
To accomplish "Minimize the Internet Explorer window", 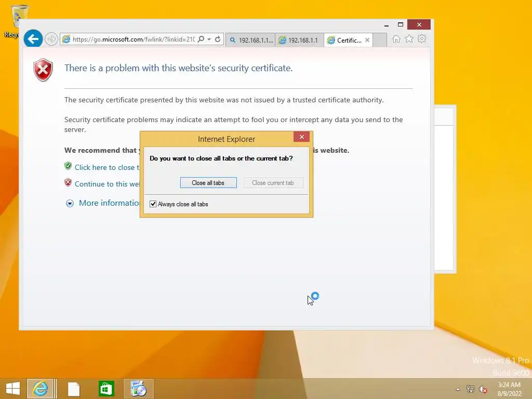I will (x=387, y=25).
